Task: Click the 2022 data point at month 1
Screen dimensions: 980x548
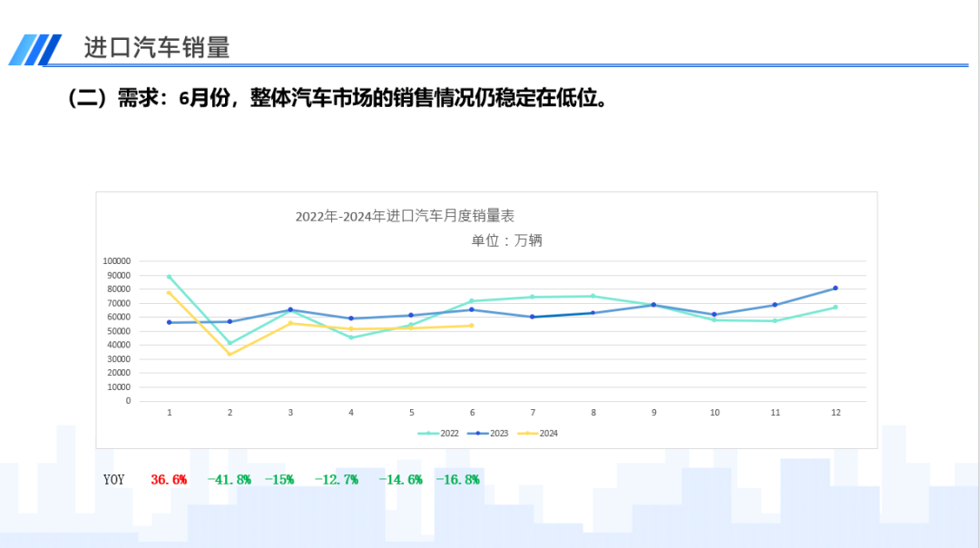Action: (x=170, y=277)
